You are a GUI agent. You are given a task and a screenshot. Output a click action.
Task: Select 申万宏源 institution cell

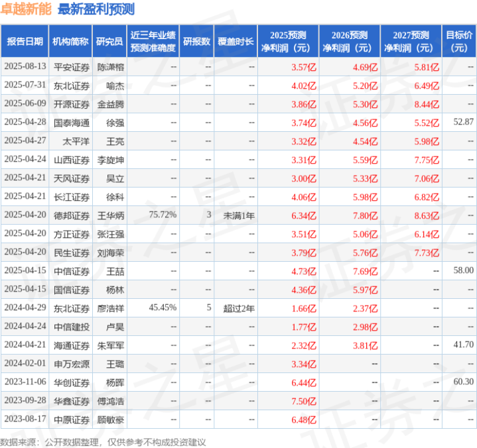tap(72, 364)
